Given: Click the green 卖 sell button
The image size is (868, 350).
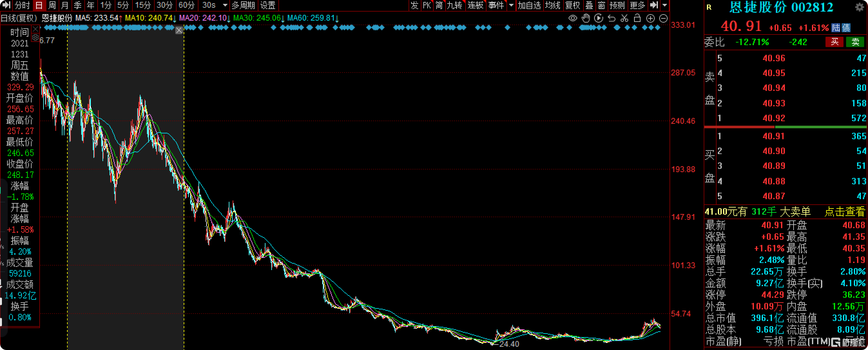Looking at the screenshot, I should point(855,42).
